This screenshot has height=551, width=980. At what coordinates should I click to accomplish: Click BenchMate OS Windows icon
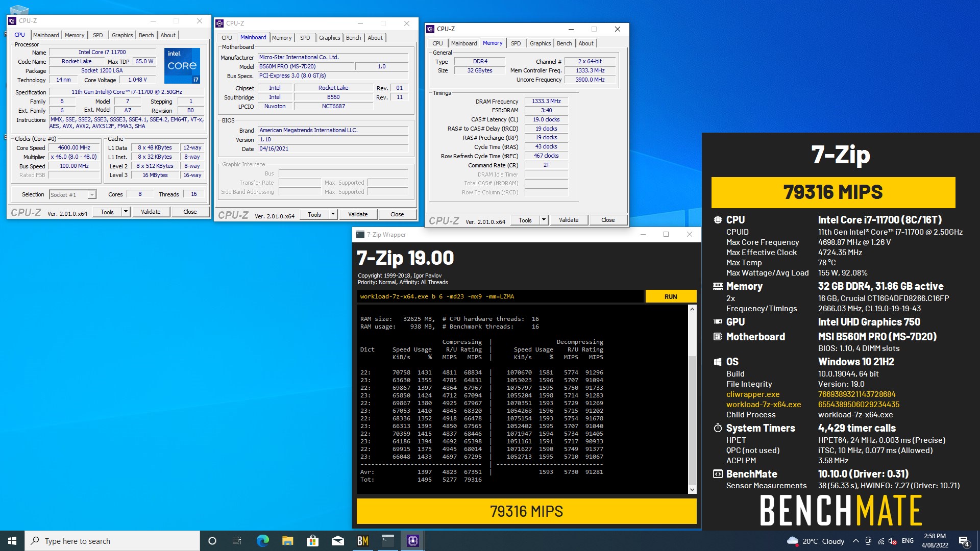tap(718, 362)
